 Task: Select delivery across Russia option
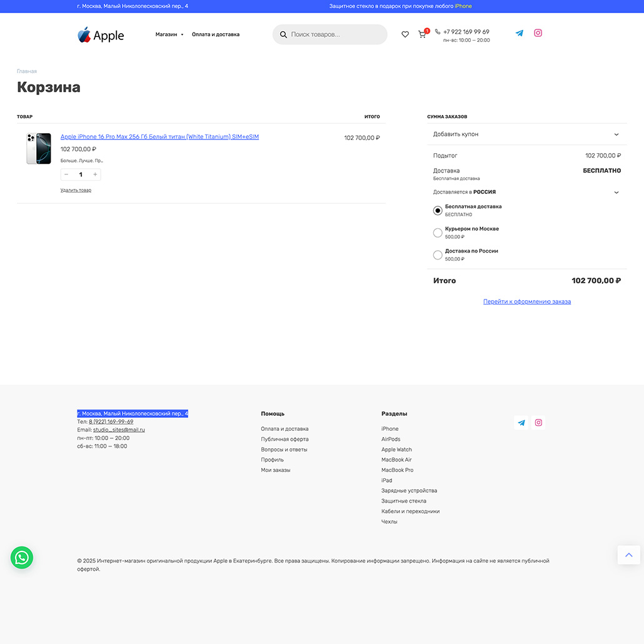click(x=438, y=254)
